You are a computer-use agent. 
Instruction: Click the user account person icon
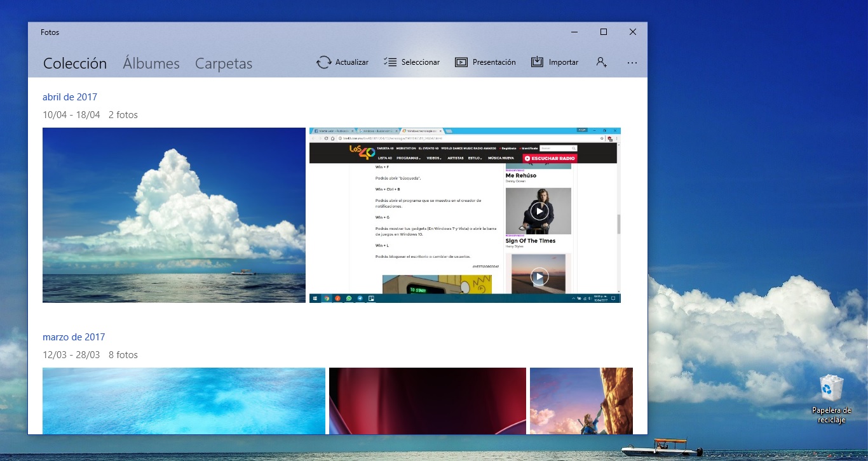601,62
